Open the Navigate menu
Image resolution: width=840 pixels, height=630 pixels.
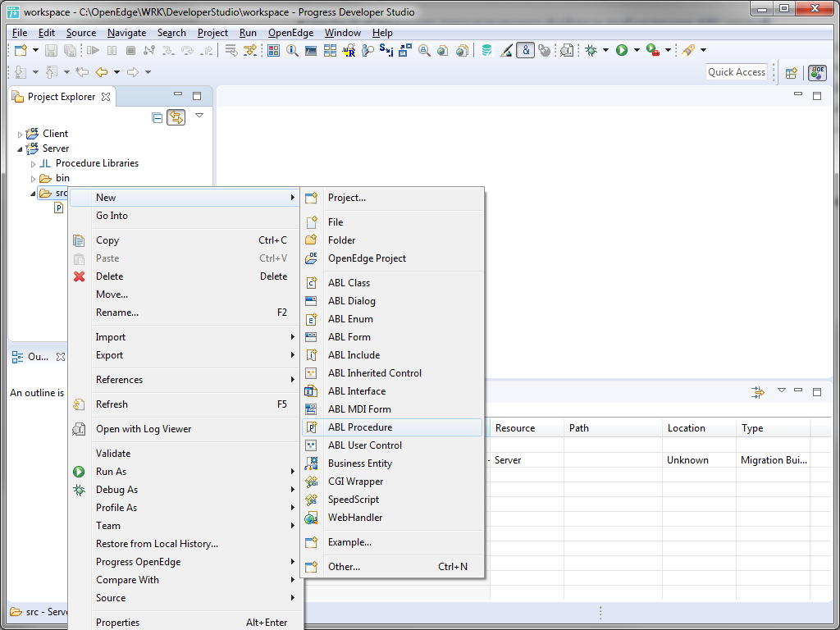click(x=126, y=33)
